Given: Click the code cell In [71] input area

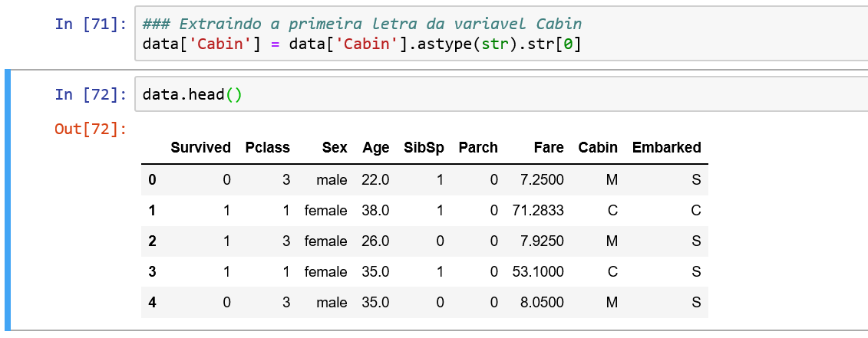Looking at the screenshot, I should (x=501, y=33).
